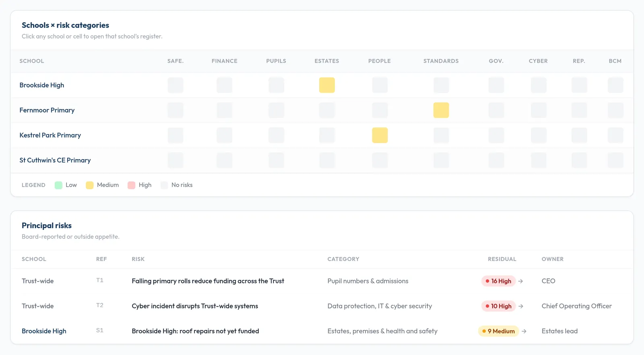644x355 pixels.
Task: Open Fernmoor Primary school register
Action: [47, 110]
